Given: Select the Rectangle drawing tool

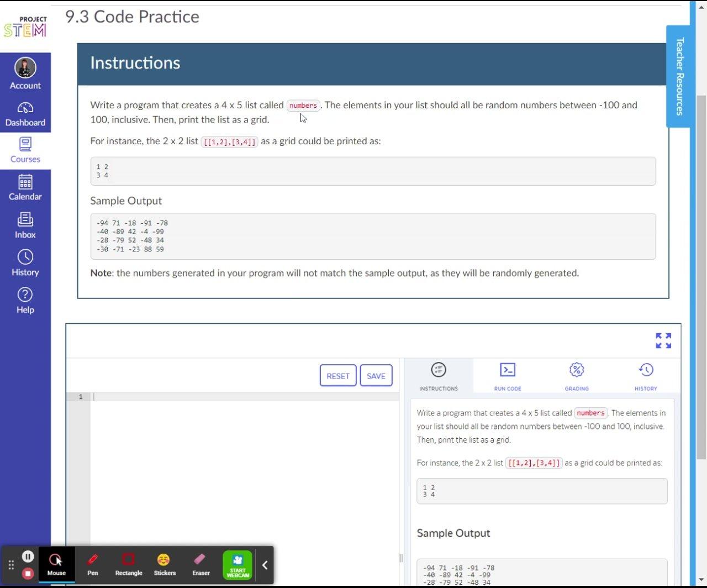Looking at the screenshot, I should (x=128, y=564).
